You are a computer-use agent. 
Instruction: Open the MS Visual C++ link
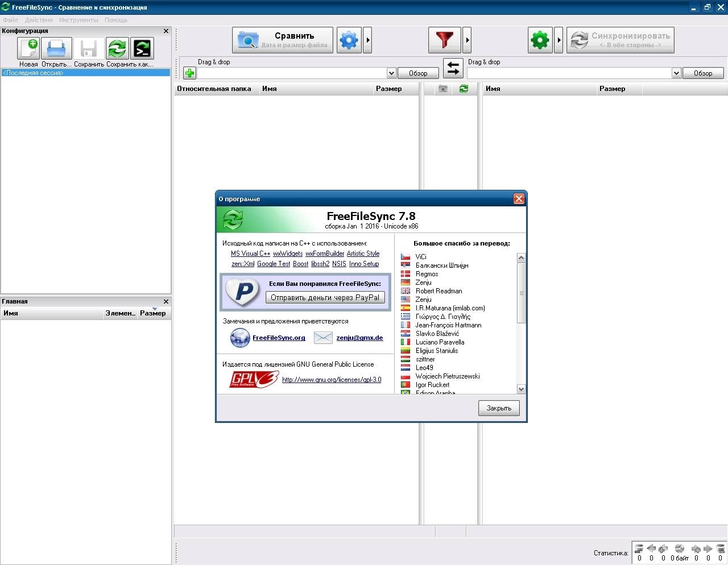point(250,254)
